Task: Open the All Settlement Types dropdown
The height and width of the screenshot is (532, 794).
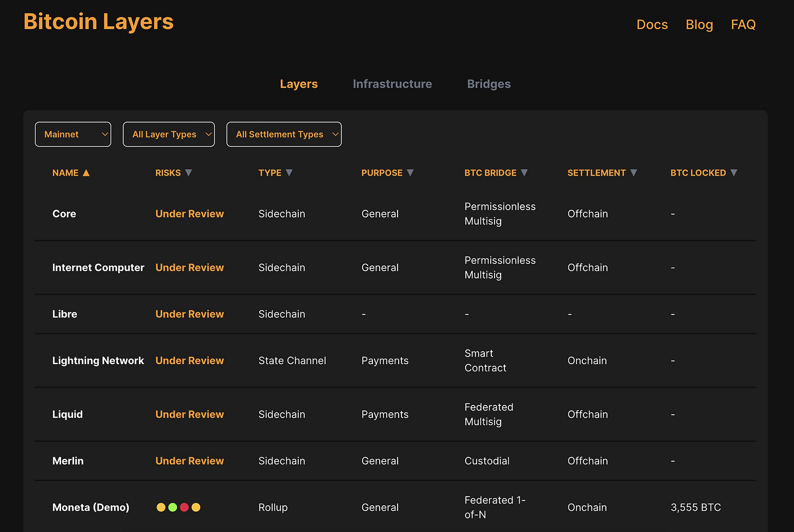Action: (x=284, y=134)
